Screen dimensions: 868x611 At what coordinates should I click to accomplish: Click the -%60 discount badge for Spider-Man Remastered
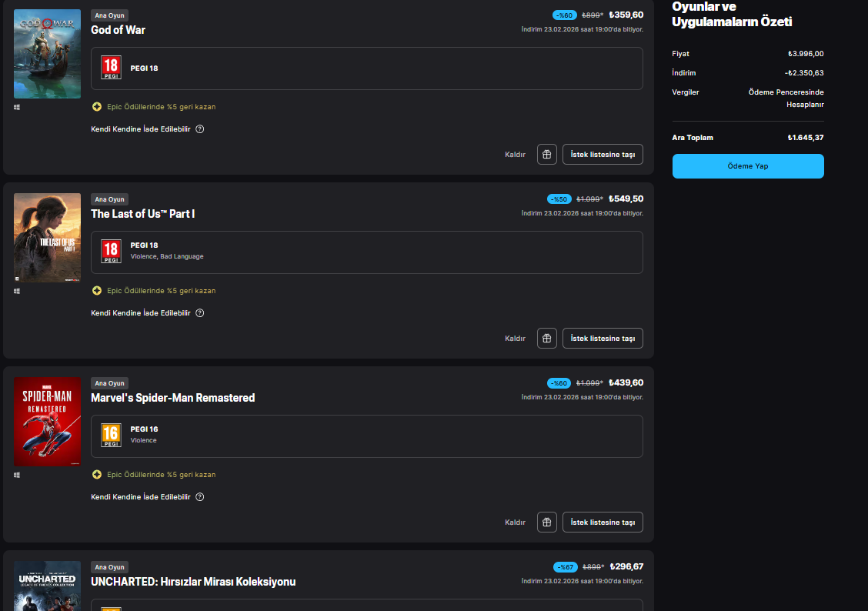[x=559, y=383]
